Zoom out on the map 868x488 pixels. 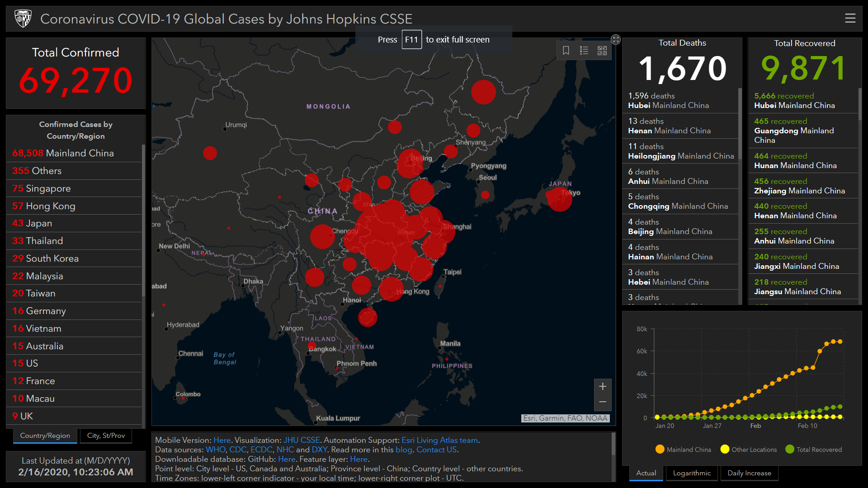coord(603,402)
